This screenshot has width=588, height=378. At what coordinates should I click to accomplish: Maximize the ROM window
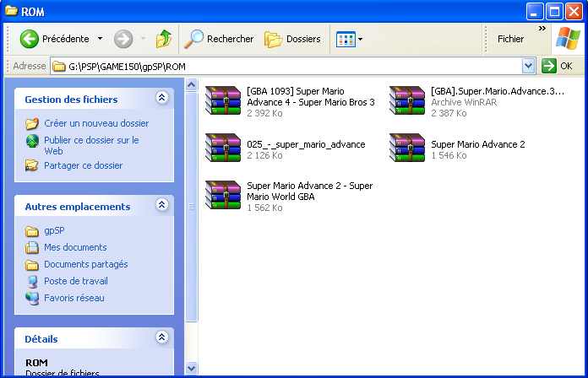tap(554, 12)
